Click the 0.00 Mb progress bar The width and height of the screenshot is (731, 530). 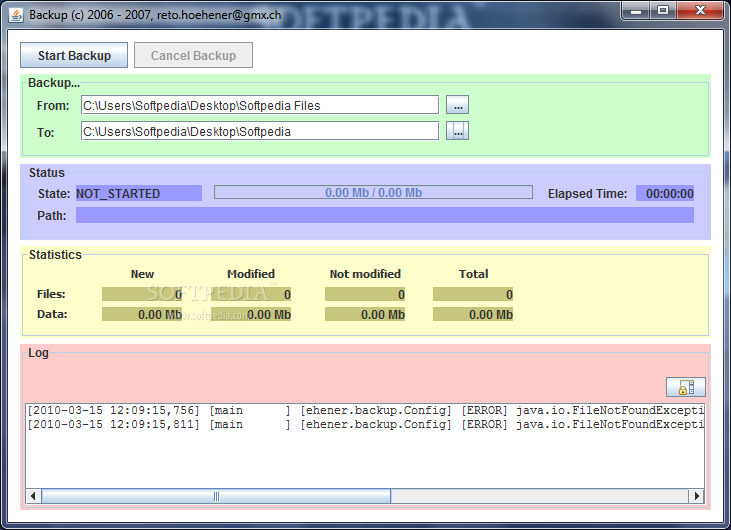[x=373, y=192]
